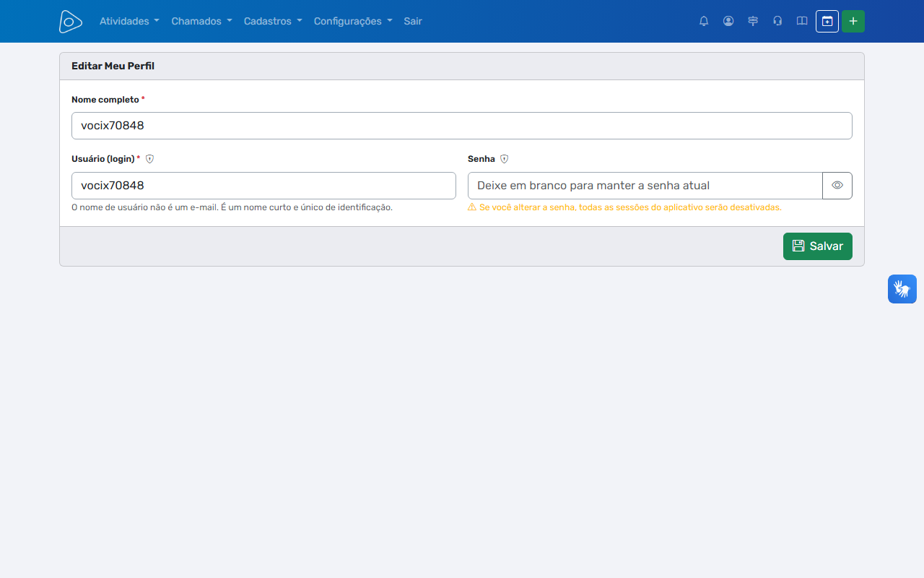Click the user profile icon
The image size is (924, 578).
pyautogui.click(x=728, y=21)
